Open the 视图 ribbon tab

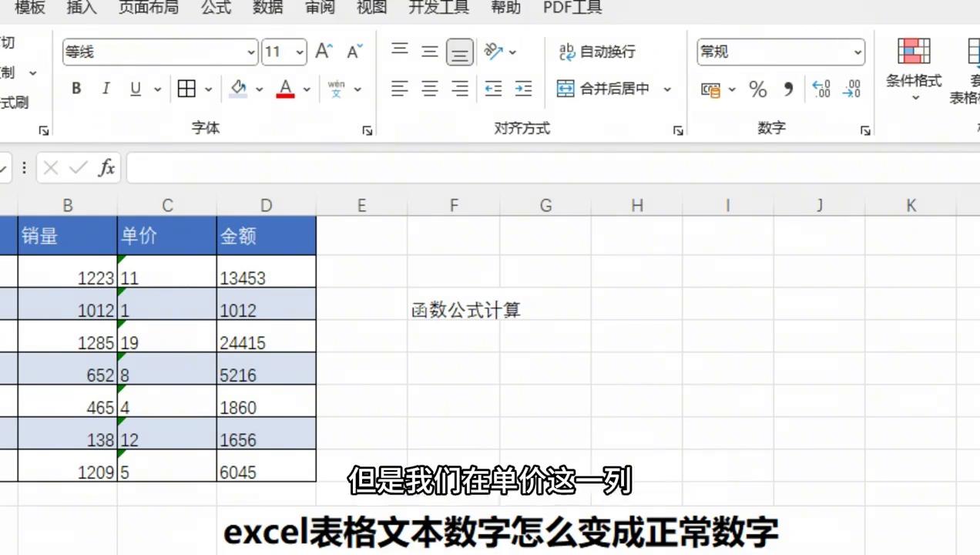tap(371, 8)
